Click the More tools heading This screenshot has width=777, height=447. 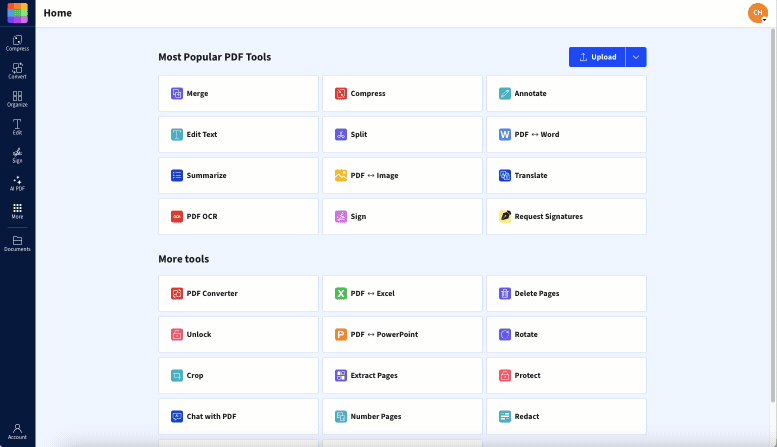tap(183, 259)
